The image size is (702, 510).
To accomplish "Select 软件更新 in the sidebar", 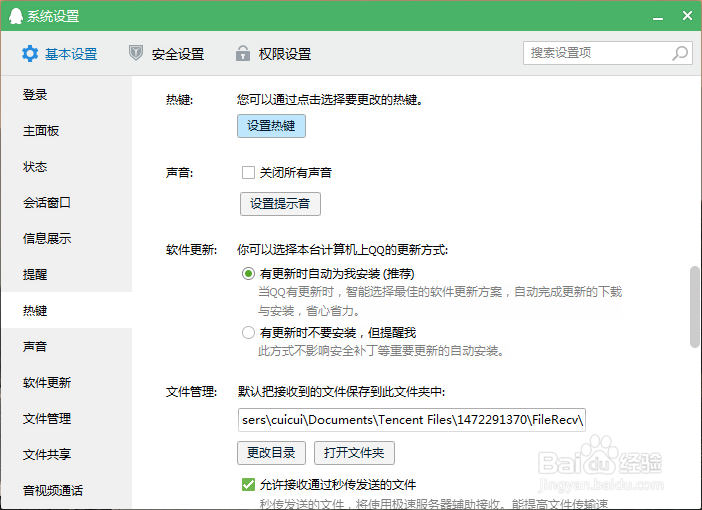I will click(x=67, y=382).
